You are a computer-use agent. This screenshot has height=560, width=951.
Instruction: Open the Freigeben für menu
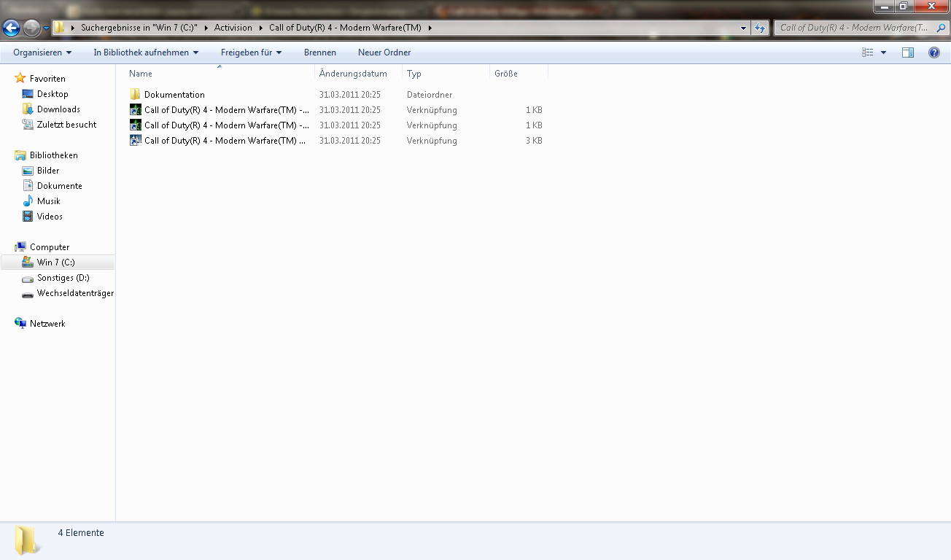click(x=251, y=52)
